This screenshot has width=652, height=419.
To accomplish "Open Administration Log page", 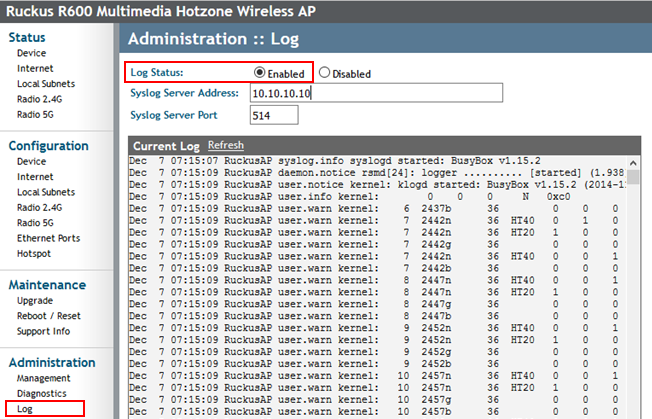I will 25,409.
